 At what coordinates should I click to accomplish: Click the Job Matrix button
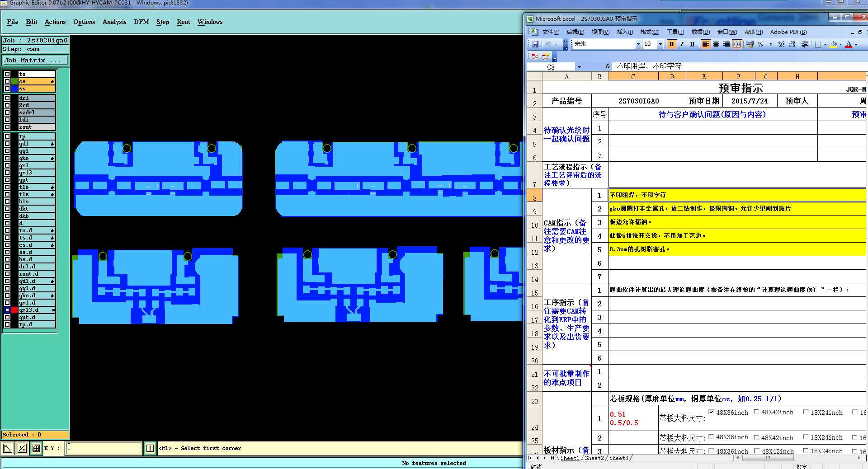click(35, 60)
